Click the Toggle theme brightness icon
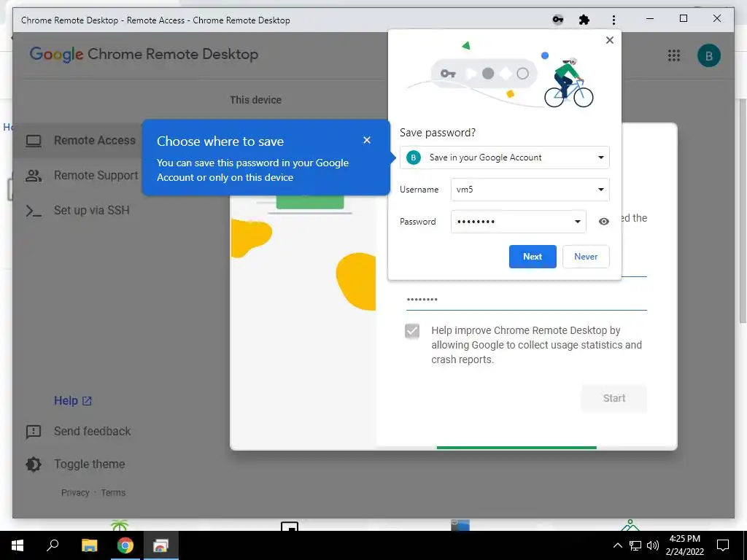Screen dimensions: 747x560 tap(34, 464)
